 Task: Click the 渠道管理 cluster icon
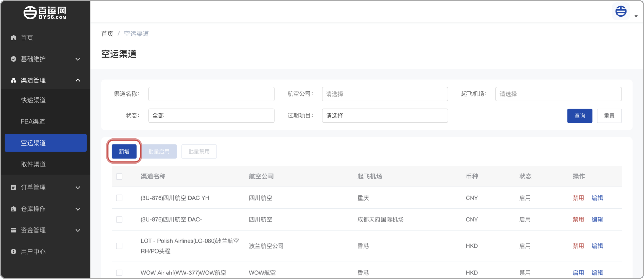[13, 80]
